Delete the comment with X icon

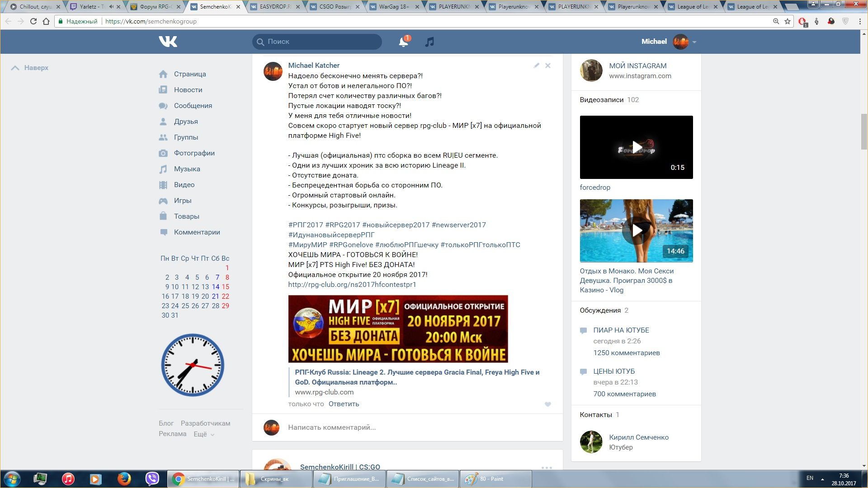coord(547,66)
